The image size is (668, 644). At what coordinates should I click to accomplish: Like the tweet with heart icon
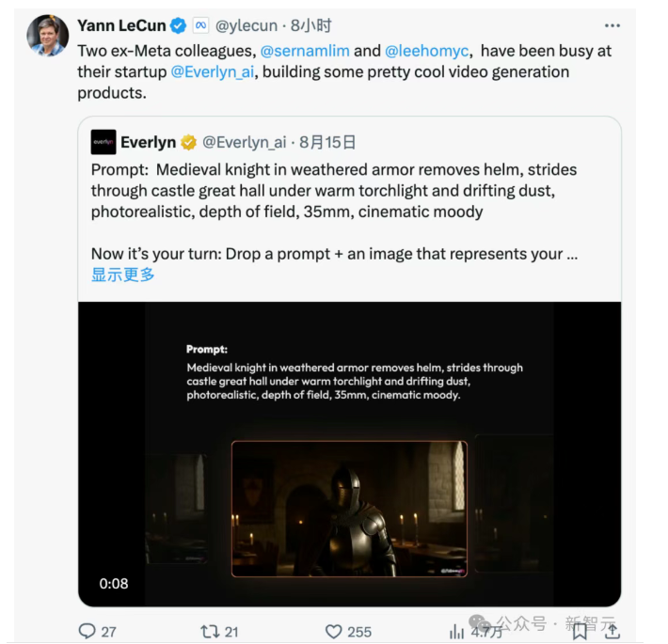334,632
